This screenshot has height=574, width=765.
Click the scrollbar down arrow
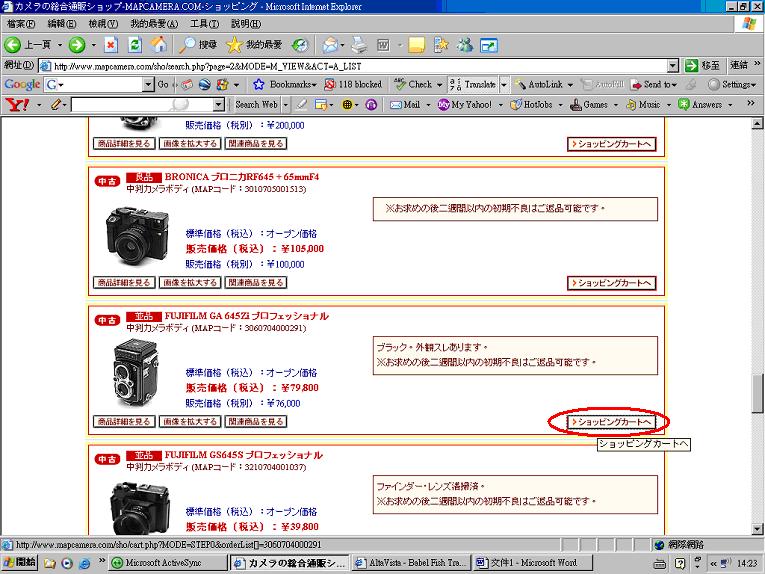(x=757, y=529)
